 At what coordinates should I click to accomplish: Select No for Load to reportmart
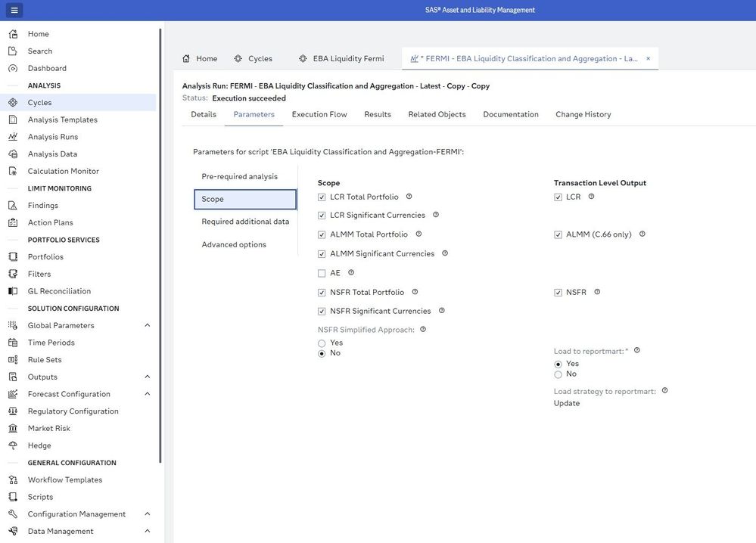(558, 374)
